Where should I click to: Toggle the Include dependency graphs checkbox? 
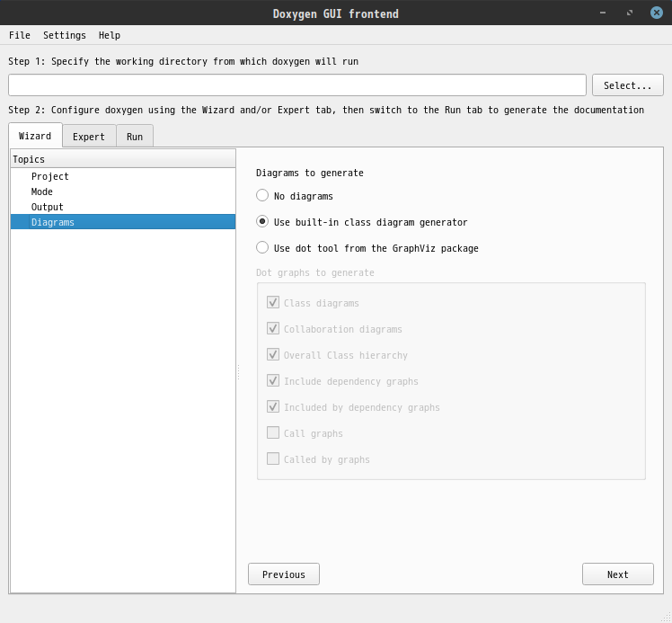coord(273,381)
